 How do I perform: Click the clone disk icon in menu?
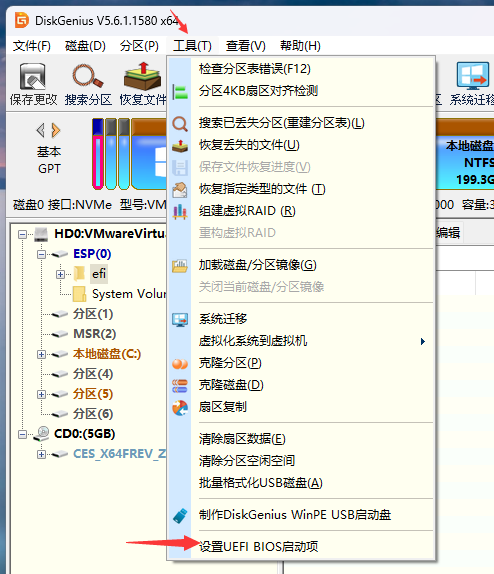[x=180, y=386]
